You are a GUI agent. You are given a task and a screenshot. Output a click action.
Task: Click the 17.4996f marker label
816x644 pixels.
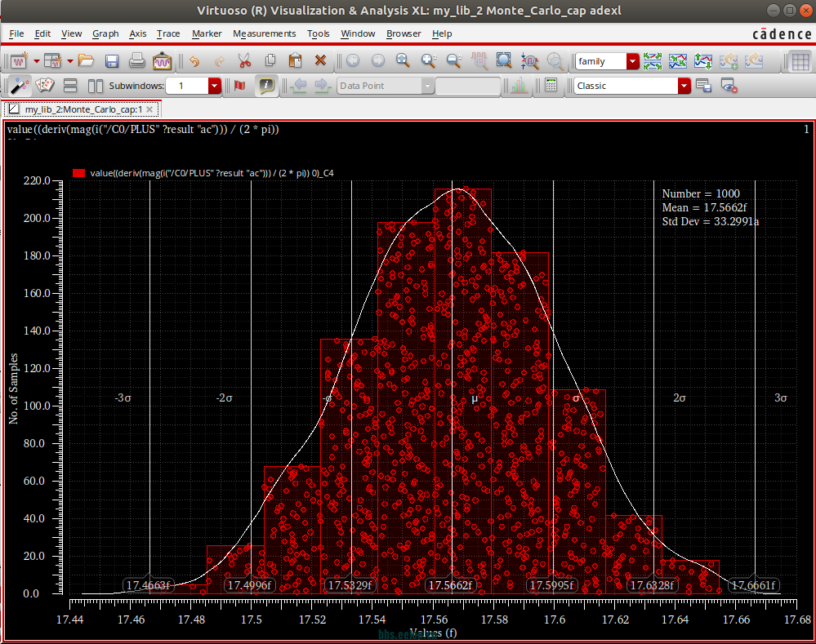pyautogui.click(x=249, y=585)
